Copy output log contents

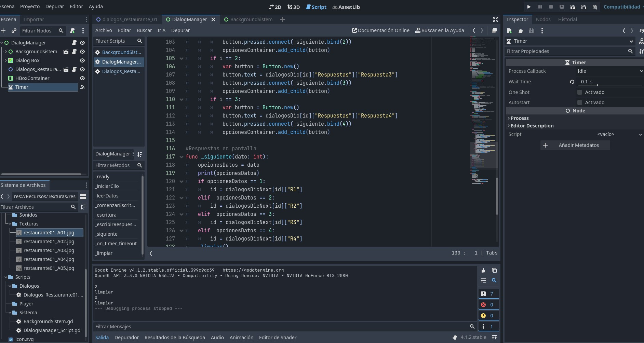coord(494,270)
